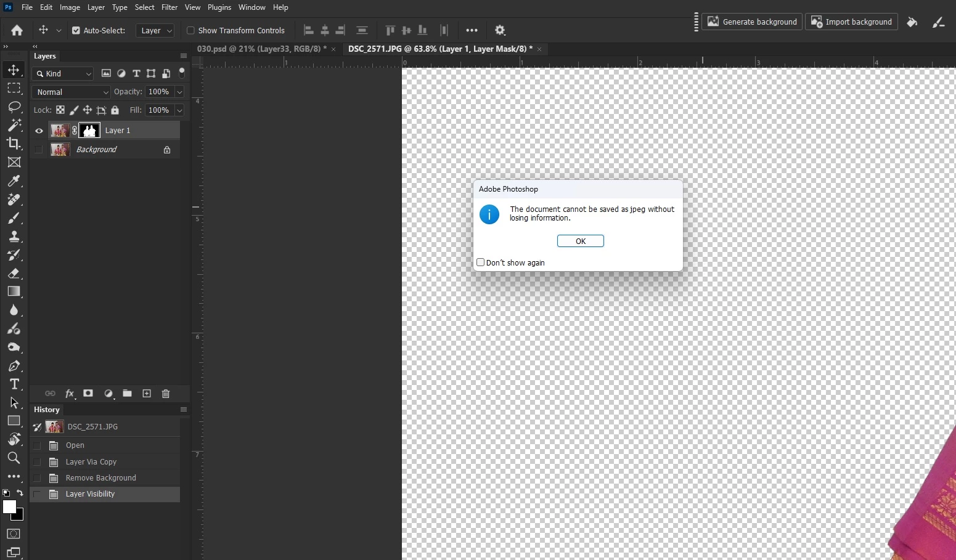Select the History Brush tool
The width and height of the screenshot is (956, 560).
(x=14, y=254)
